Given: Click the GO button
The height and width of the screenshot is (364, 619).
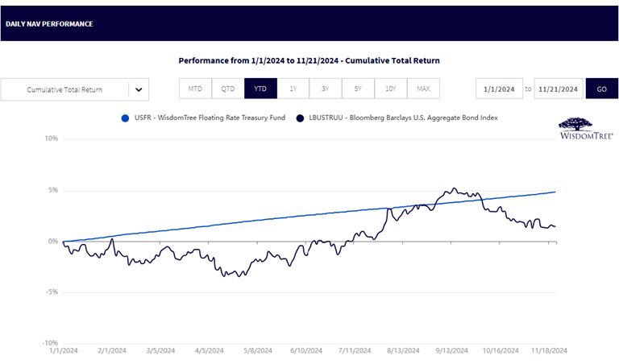Looking at the screenshot, I should click(x=601, y=89).
